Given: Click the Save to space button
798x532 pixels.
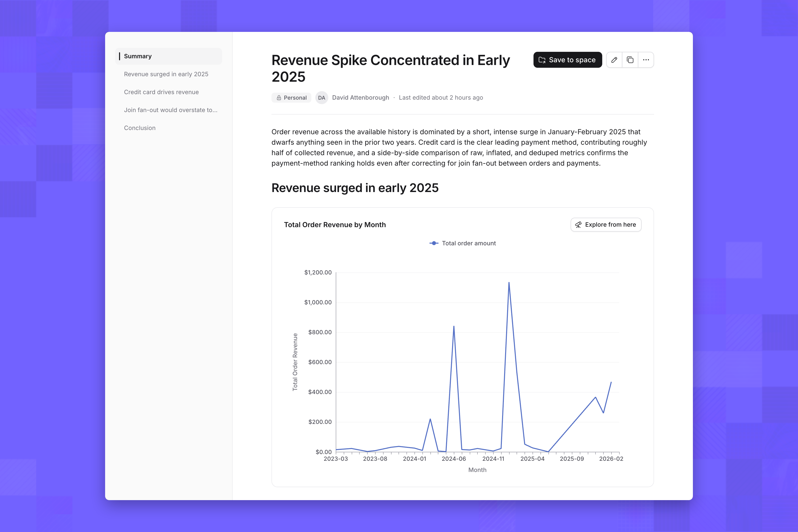Looking at the screenshot, I should coord(568,60).
